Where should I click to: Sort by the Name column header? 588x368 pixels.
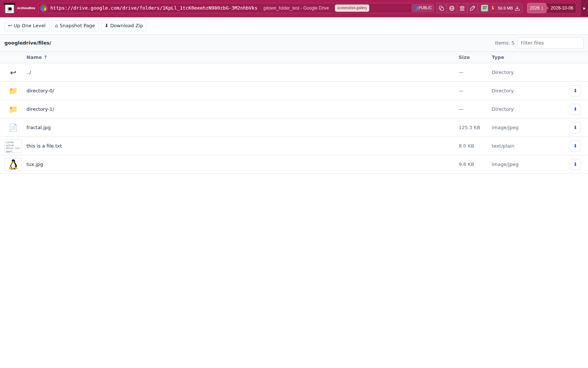click(x=37, y=57)
